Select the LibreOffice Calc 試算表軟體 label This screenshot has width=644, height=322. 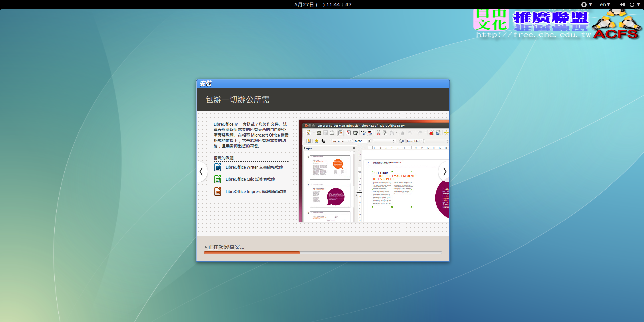point(250,179)
